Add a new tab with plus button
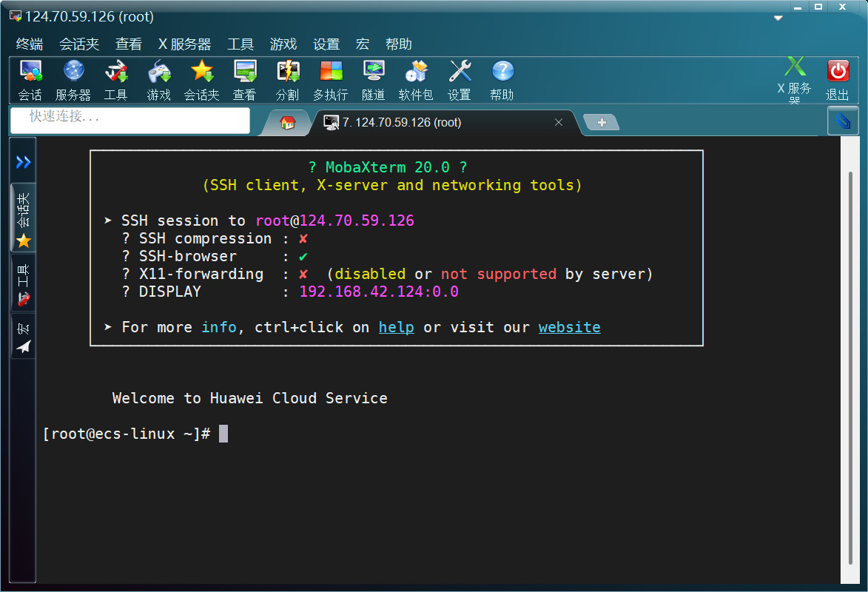 point(602,122)
